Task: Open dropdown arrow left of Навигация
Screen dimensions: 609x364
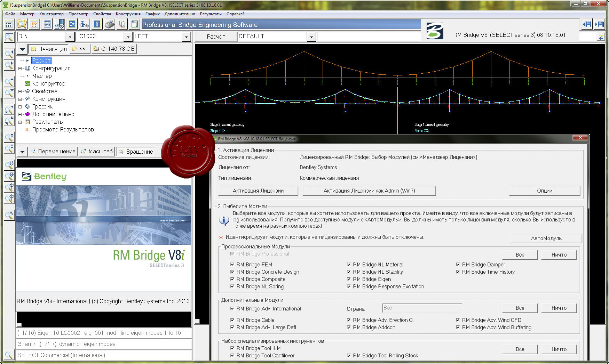Action: 22,49
